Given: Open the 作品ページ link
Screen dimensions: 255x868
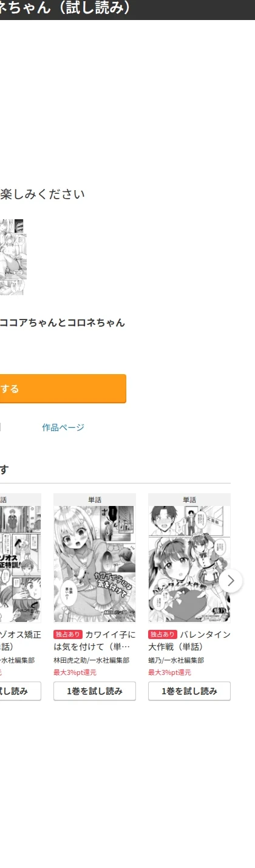Looking at the screenshot, I should [63, 428].
